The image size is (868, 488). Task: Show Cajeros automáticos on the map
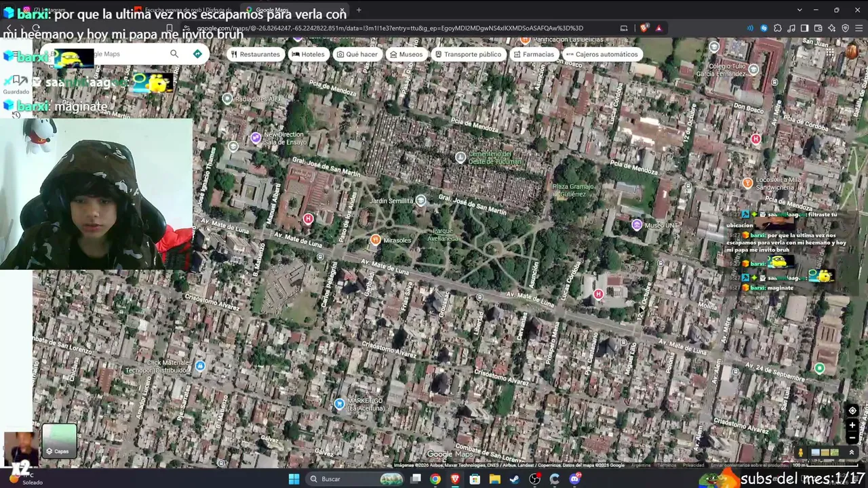coord(601,54)
